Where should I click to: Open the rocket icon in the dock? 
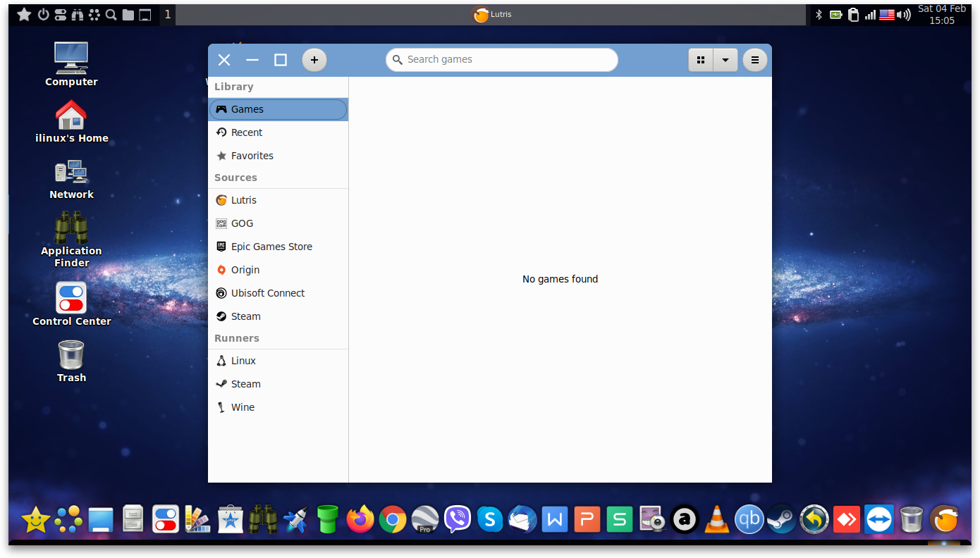[295, 520]
